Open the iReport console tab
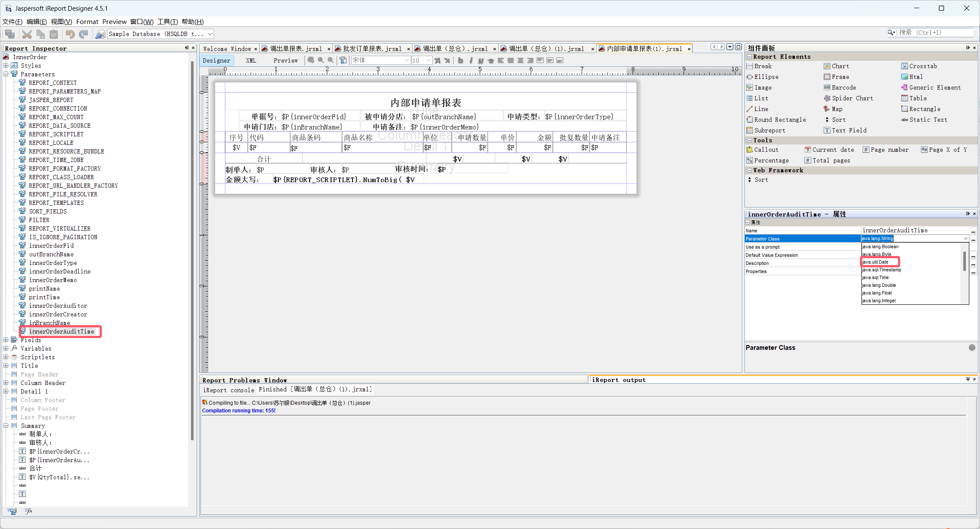Viewport: 980px width, 529px height. (x=228, y=390)
